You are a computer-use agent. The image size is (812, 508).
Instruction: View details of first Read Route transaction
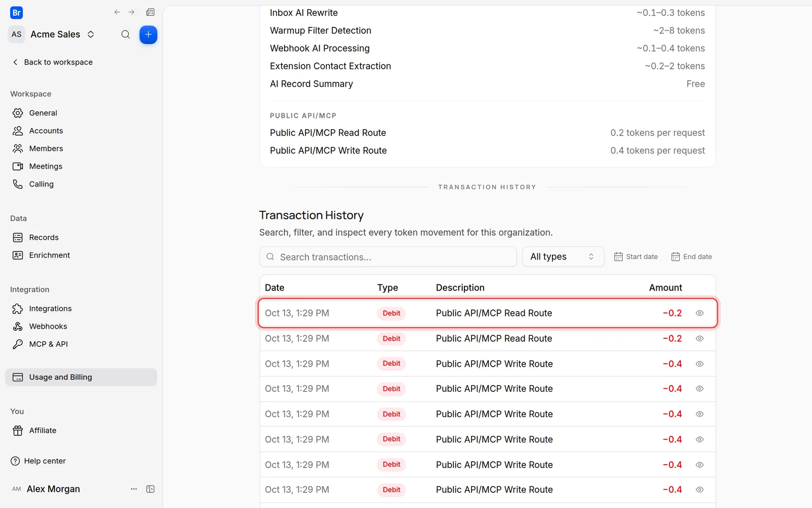tap(699, 313)
